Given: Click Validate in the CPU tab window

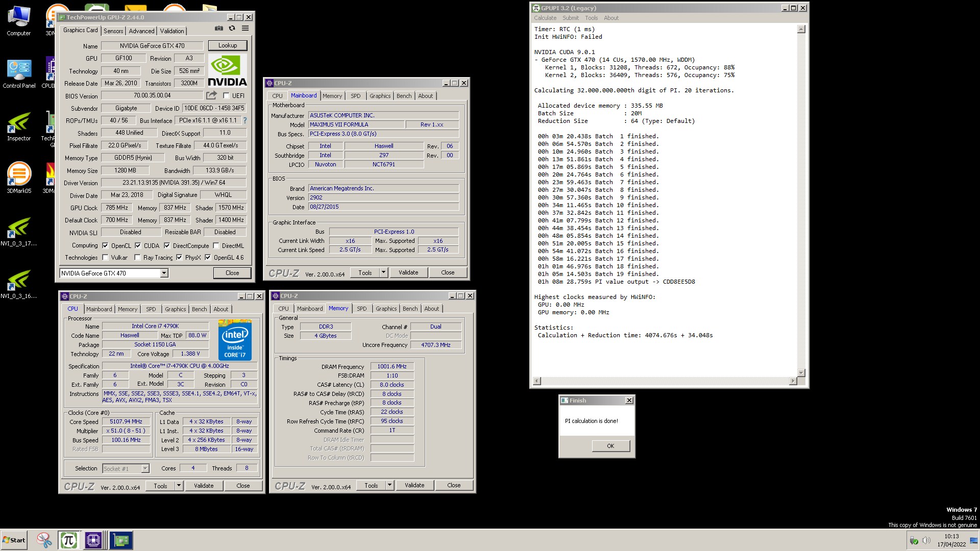Looking at the screenshot, I should [204, 486].
